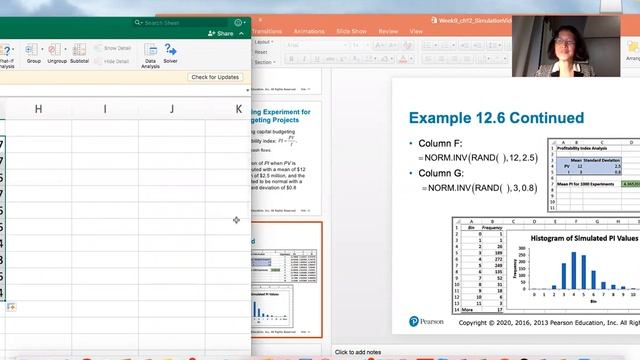Expand the Group dropdown arrow in Excel
640x360 pixels.
(x=42, y=50)
